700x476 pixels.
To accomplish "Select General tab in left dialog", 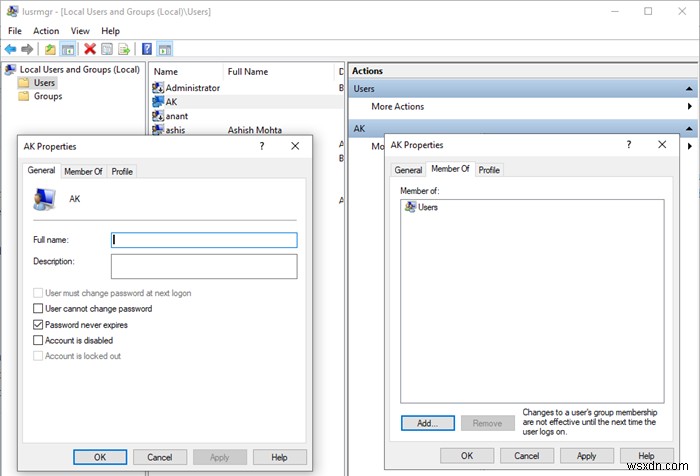I will [41, 170].
